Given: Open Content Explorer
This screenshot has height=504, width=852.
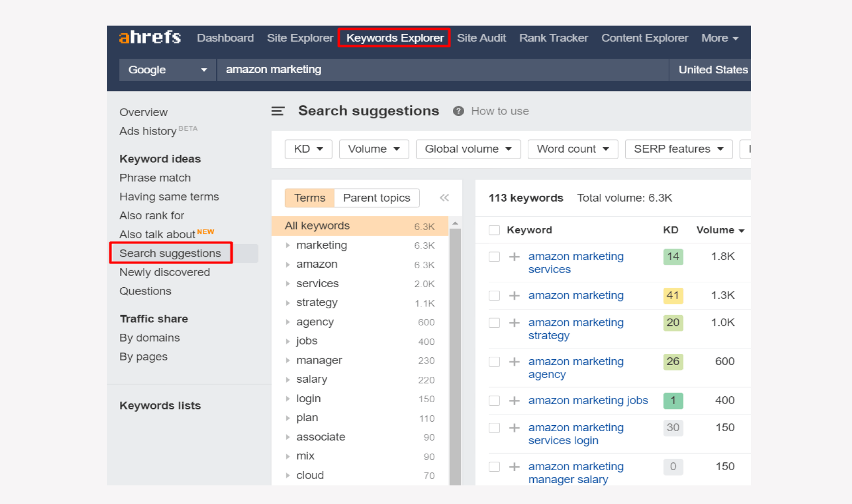Looking at the screenshot, I should pos(645,38).
